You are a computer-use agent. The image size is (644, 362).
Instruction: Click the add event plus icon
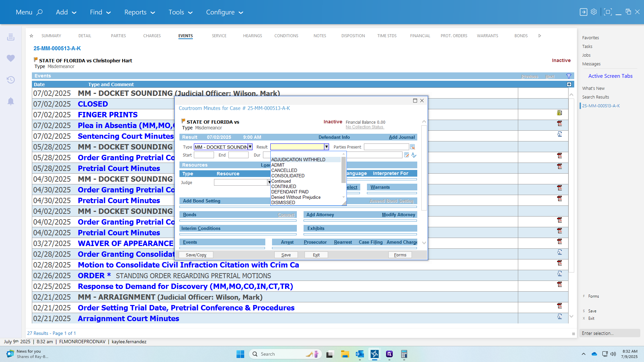click(569, 84)
